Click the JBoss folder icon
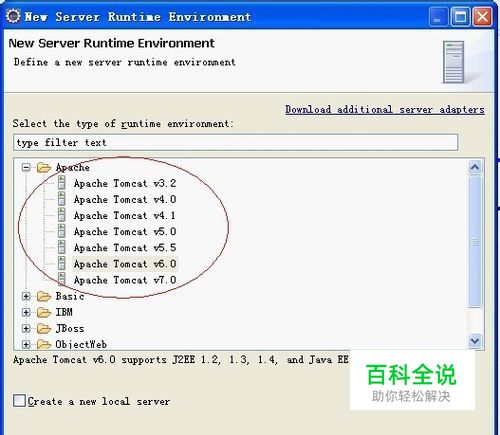Screen dimensions: 500x435 point(44,329)
